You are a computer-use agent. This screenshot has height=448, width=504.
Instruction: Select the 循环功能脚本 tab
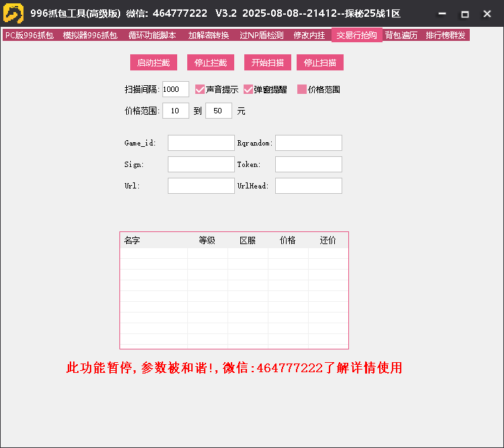coord(152,36)
